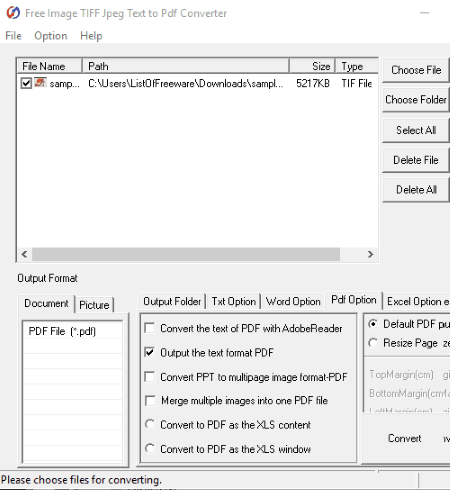Click the file path C:\Users\ListOfFreeware\Downloads cell
This screenshot has width=450, height=490.
coord(186,83)
